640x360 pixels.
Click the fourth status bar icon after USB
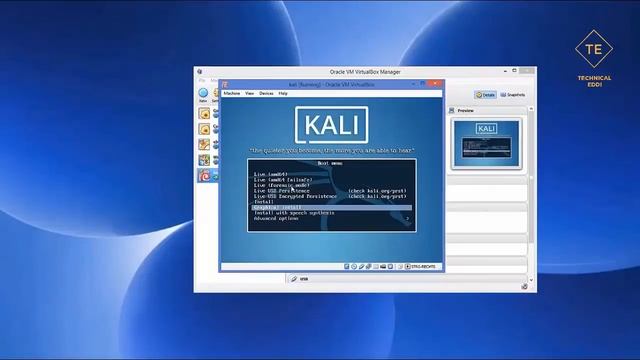pos(368,267)
